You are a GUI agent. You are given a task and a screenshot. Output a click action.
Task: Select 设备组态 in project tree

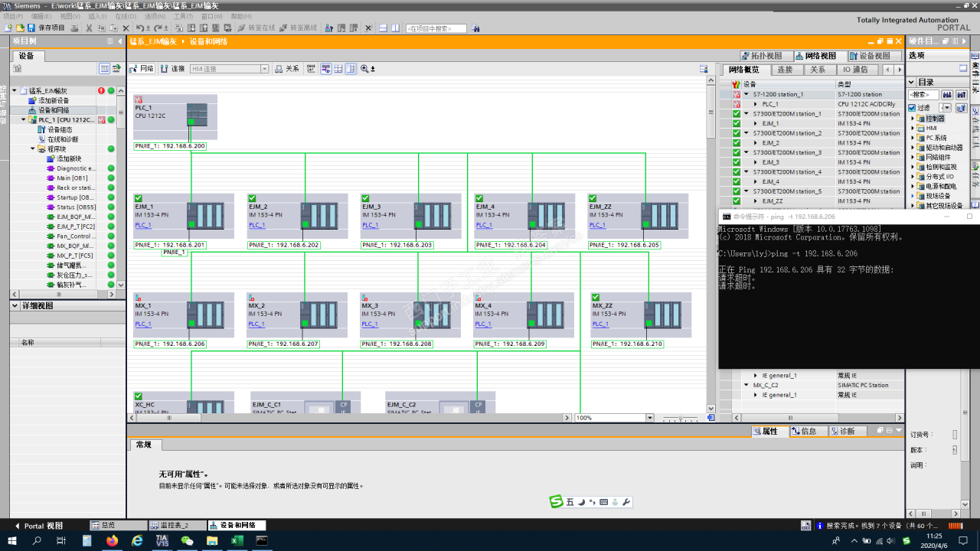coord(60,129)
